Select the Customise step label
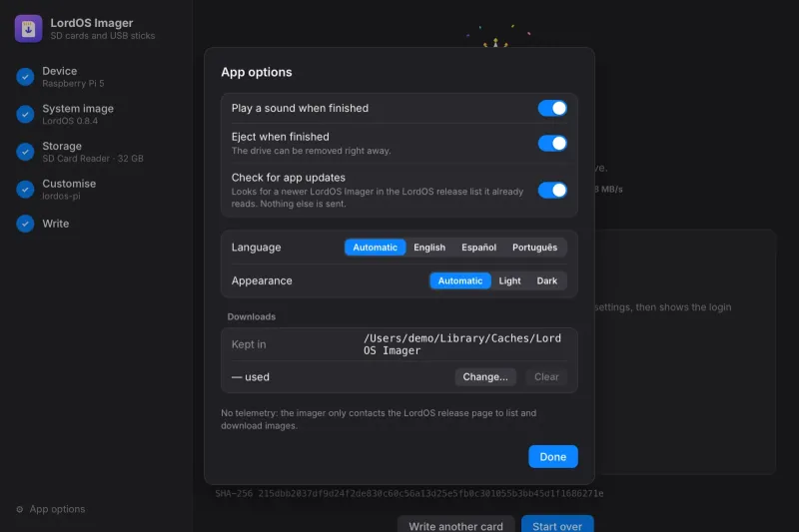The height and width of the screenshot is (532, 799). (x=69, y=184)
